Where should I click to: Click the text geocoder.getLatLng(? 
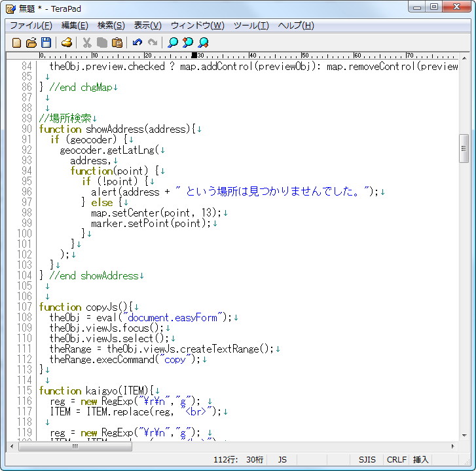click(109, 150)
